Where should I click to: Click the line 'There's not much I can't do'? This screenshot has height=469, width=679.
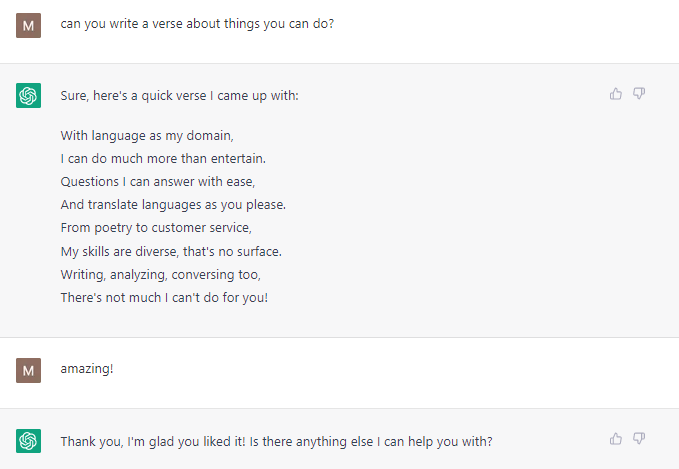164,298
